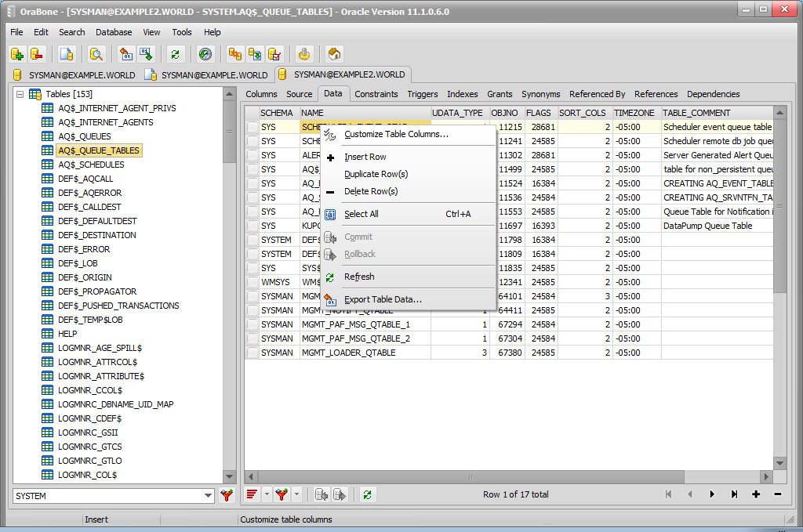Image resolution: width=803 pixels, height=532 pixels.
Task: Choose Export Table Data in context menu
Action: click(x=408, y=299)
